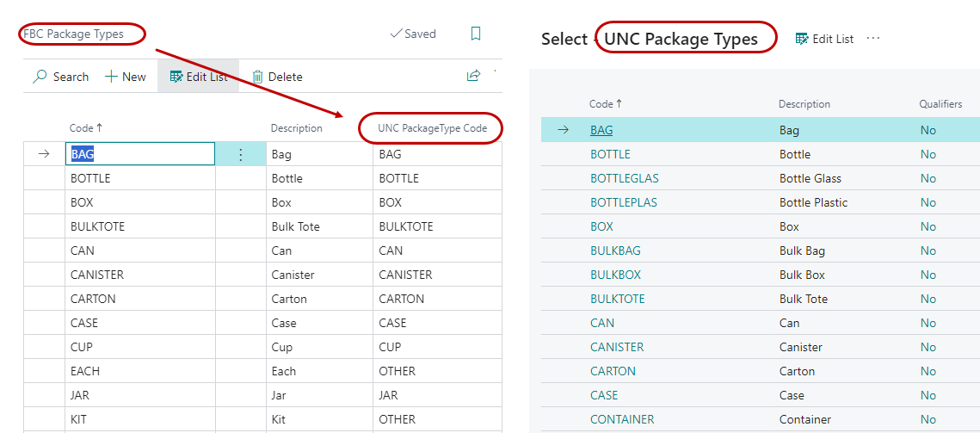The width and height of the screenshot is (980, 433).
Task: Click New with plus icon
Action: click(126, 77)
